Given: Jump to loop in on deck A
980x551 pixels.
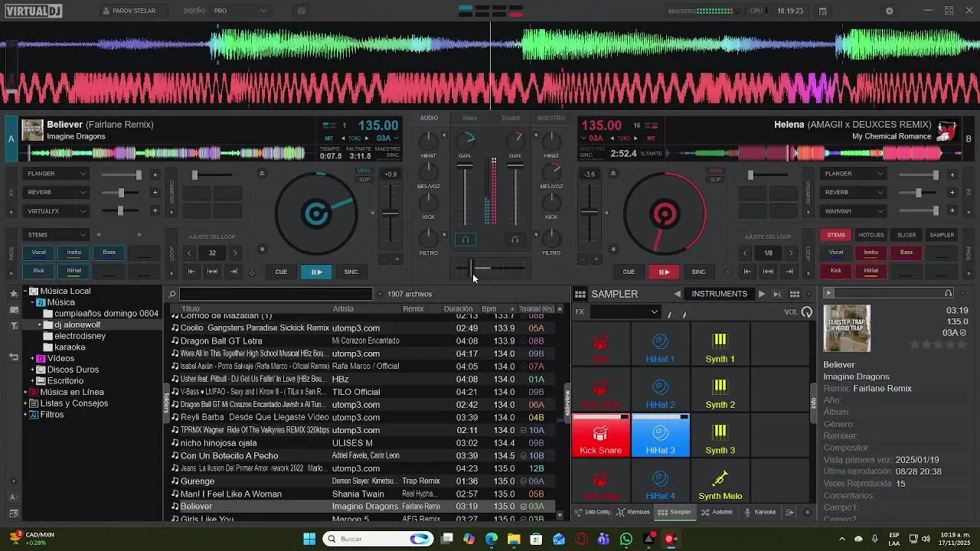Looking at the screenshot, I should click(192, 272).
